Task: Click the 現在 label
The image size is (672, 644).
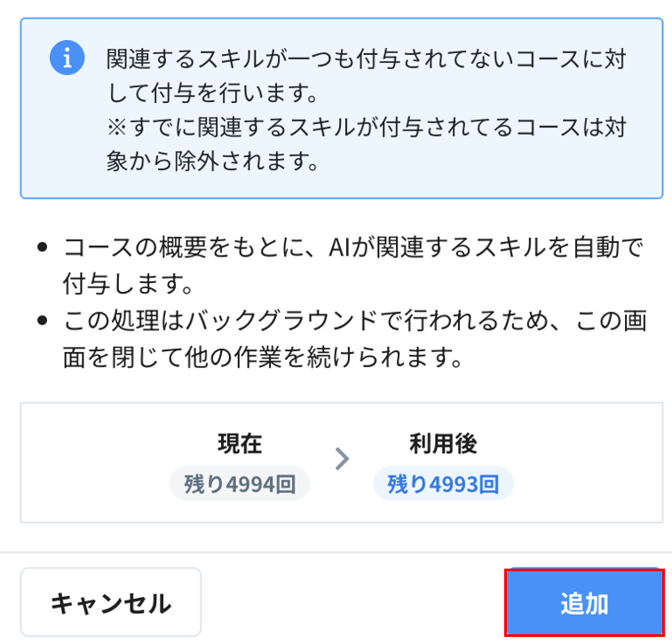Action: [240, 443]
